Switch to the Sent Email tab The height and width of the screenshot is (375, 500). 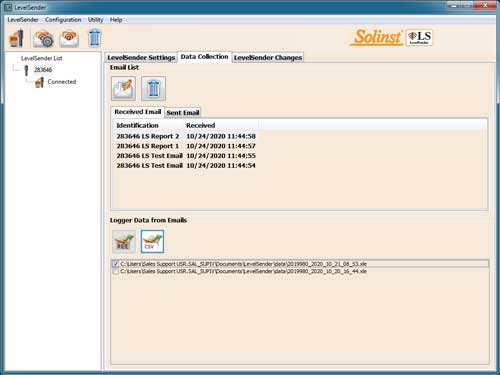click(x=183, y=113)
